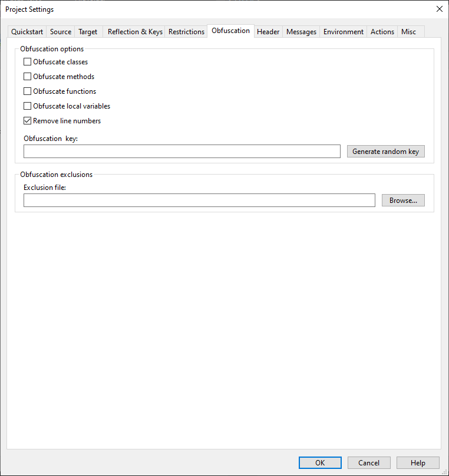
Task: Go to the Target tab
Action: pos(88,32)
